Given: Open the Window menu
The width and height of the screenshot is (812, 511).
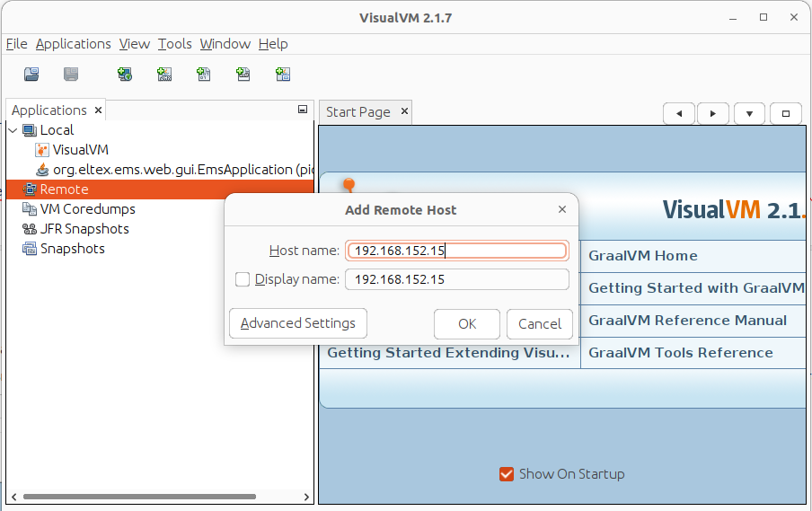Looking at the screenshot, I should pos(225,44).
